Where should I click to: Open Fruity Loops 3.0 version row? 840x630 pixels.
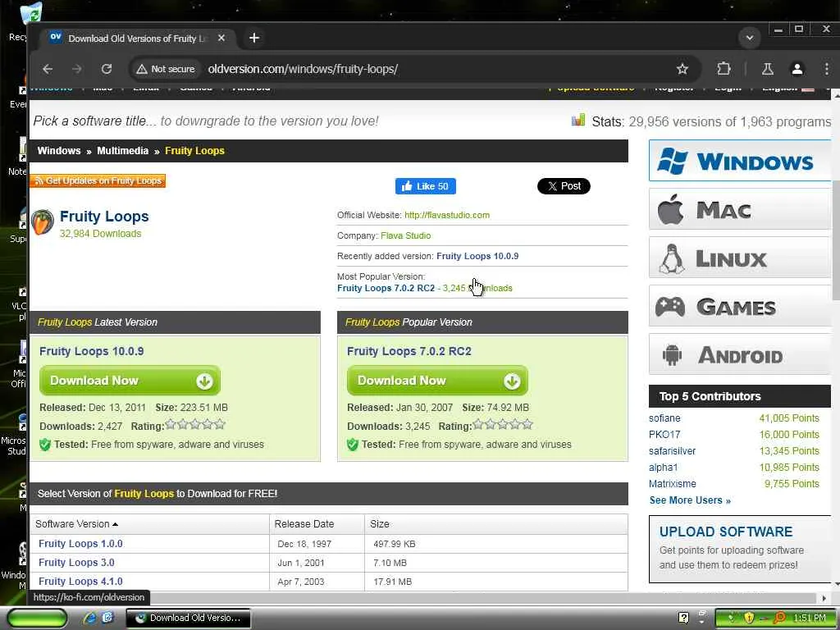pyautogui.click(x=76, y=563)
